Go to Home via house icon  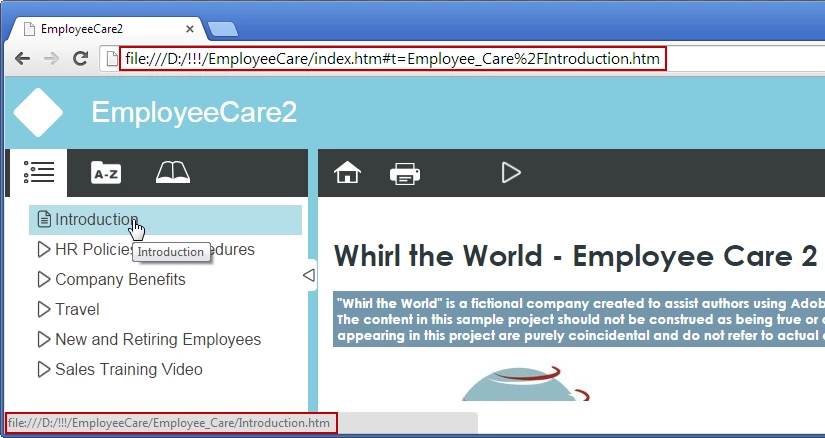pyautogui.click(x=347, y=173)
